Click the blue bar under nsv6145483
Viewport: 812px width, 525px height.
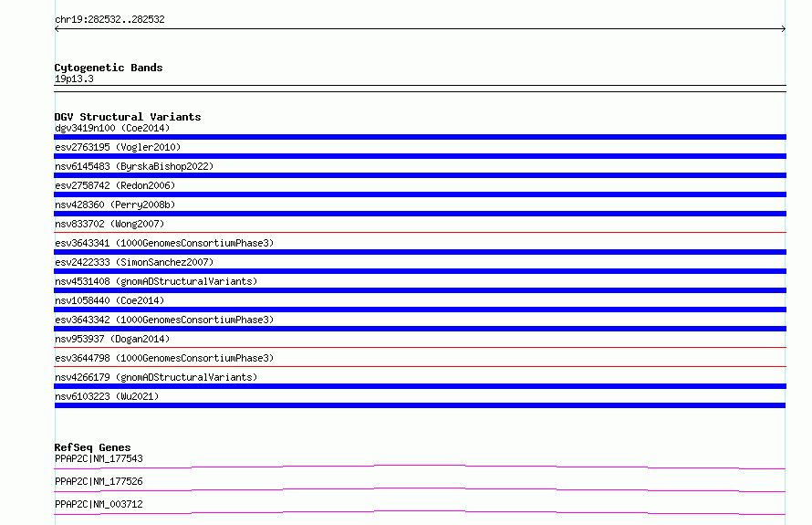[x=420, y=175]
